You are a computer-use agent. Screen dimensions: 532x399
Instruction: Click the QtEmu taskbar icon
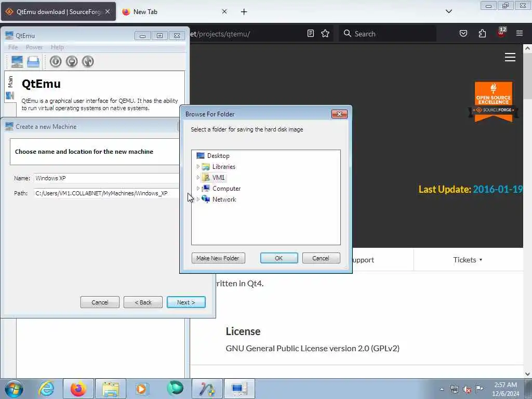click(240, 389)
